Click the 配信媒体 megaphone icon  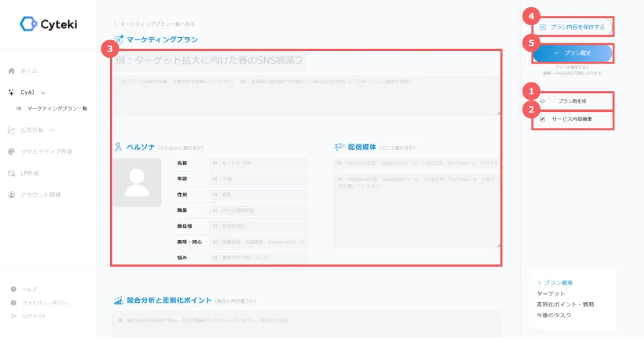(x=339, y=147)
